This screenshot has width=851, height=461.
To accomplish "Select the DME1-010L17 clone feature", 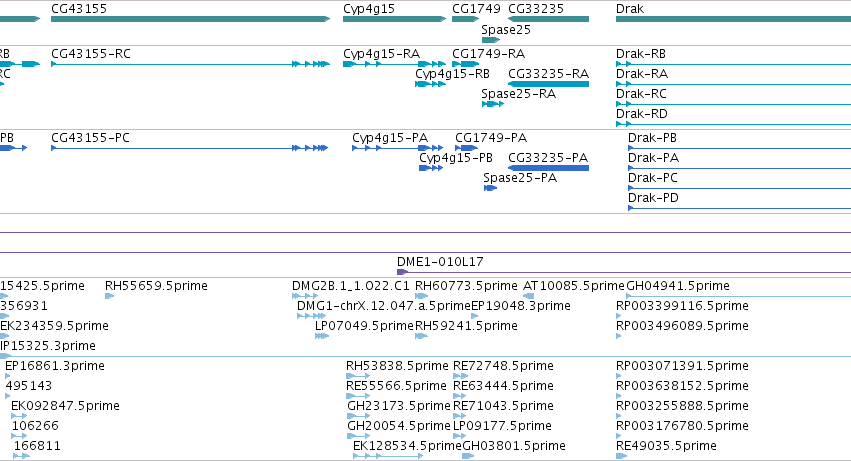I will (624, 272).
